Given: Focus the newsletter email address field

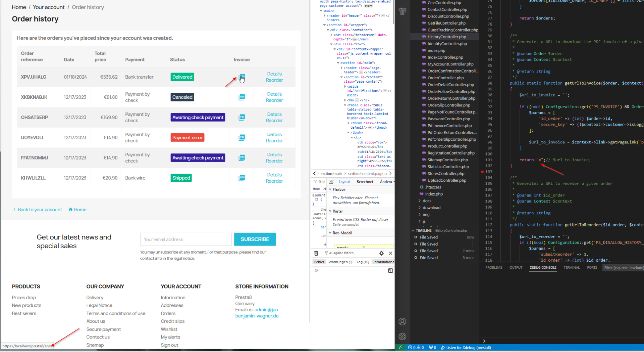Looking at the screenshot, I should point(186,239).
